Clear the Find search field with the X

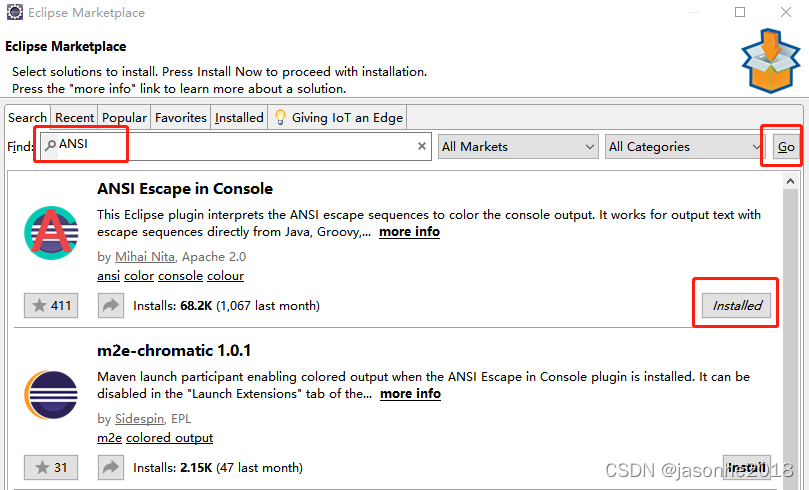pyautogui.click(x=422, y=146)
